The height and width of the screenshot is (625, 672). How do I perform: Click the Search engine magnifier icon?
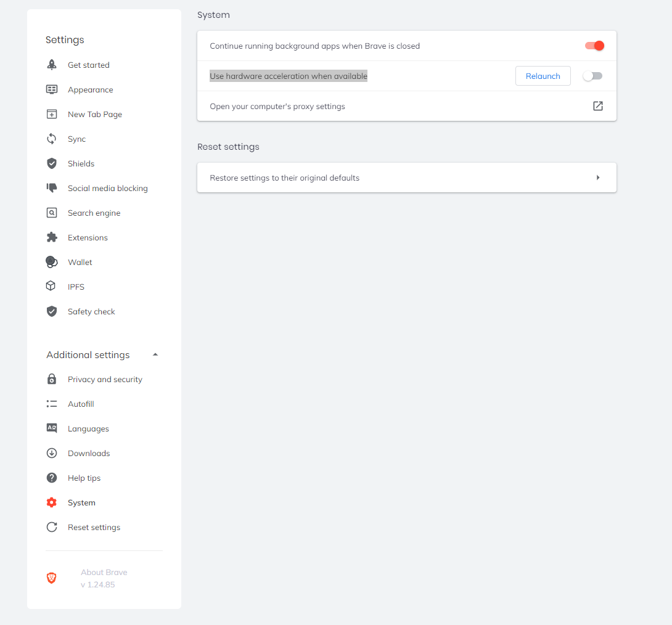pos(51,213)
